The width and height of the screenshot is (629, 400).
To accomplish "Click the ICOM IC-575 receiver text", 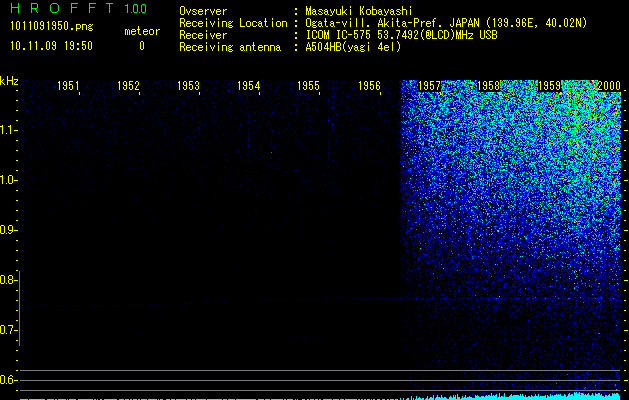I will (402, 35).
